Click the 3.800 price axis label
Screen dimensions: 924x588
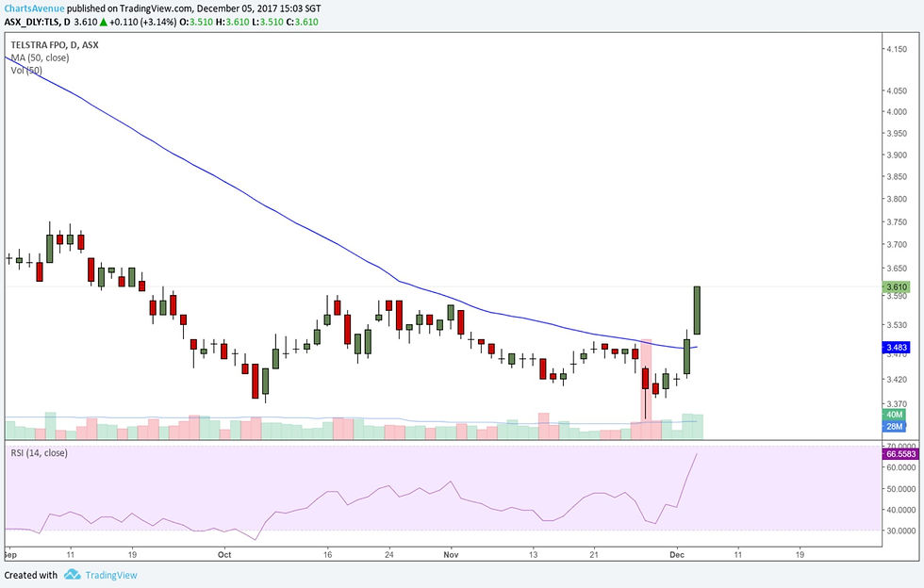[x=897, y=199]
